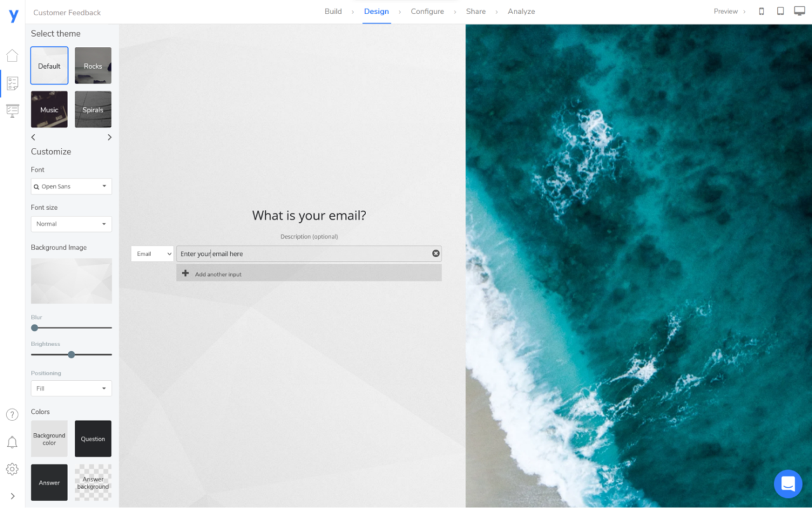Open the surveys checklist sidebar icon

12,83
